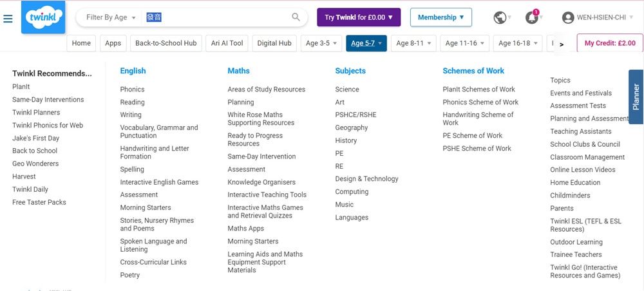Open the Filter By Age dropdown
The image size is (644, 291).
(110, 17)
